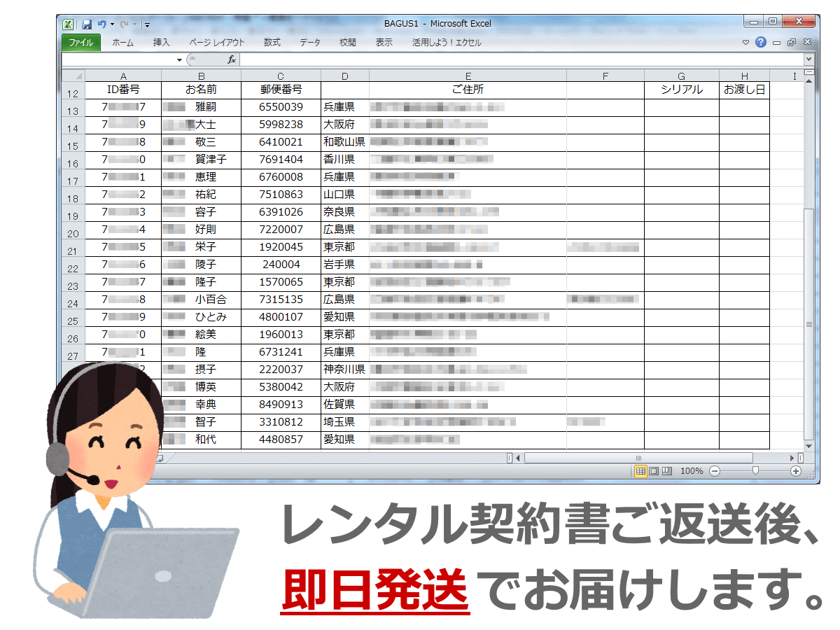840x630 pixels.
Task: Switch to the 表示 ribbon tab
Action: (384, 43)
